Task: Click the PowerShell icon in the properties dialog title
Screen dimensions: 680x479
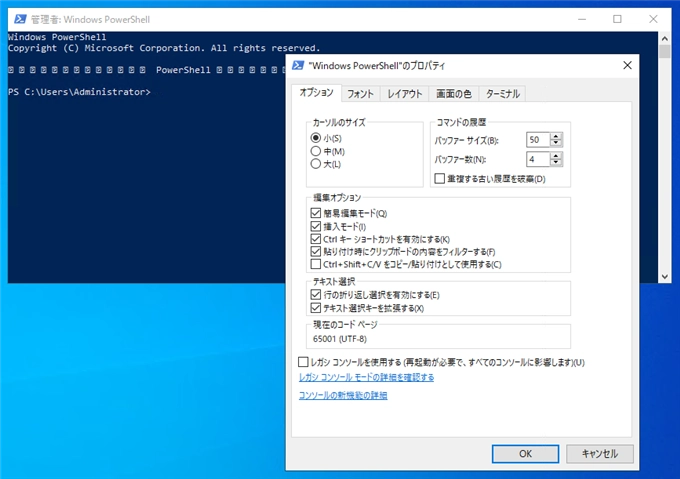Action: [298, 65]
